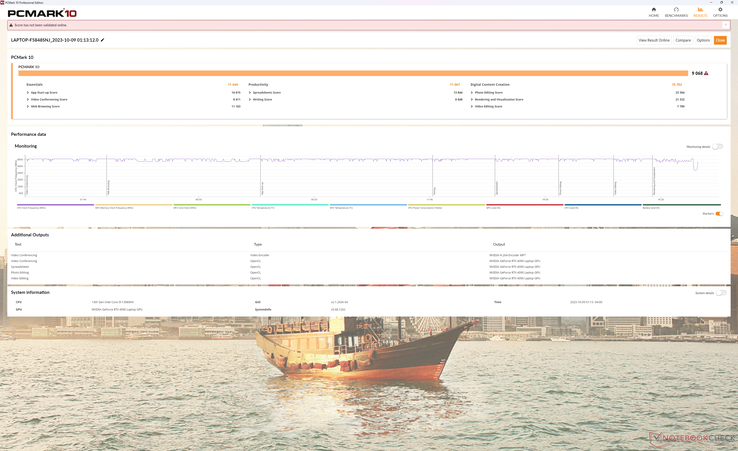
Task: Click the PCMark 10 logo
Action: 42,13
